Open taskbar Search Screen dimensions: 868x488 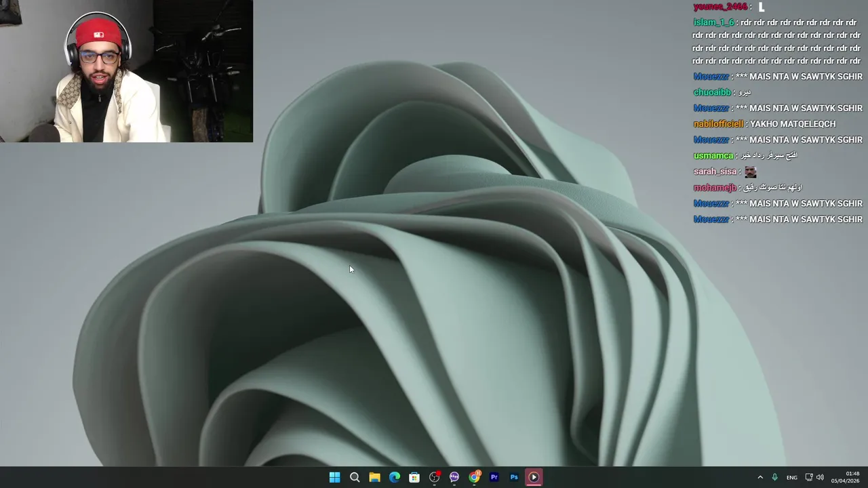point(355,477)
